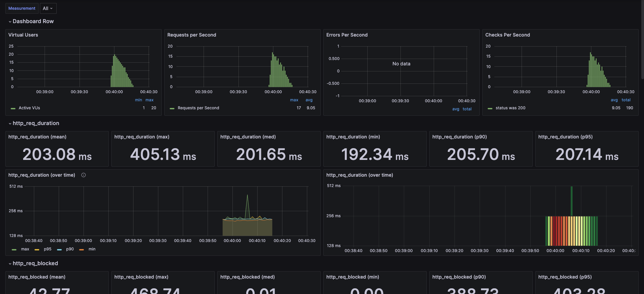Open the Errors Per Second panel title

click(x=347, y=35)
